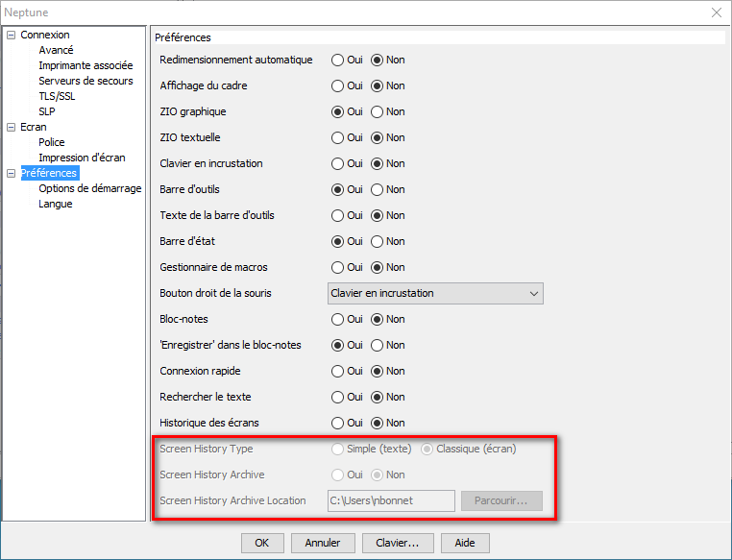The width and height of the screenshot is (732, 560).
Task: Enable Clavier en incrustation with Oui
Action: [347, 164]
